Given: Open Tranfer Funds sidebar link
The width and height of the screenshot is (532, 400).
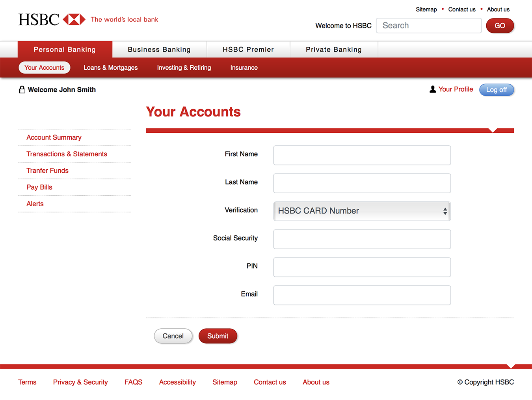Looking at the screenshot, I should click(47, 170).
